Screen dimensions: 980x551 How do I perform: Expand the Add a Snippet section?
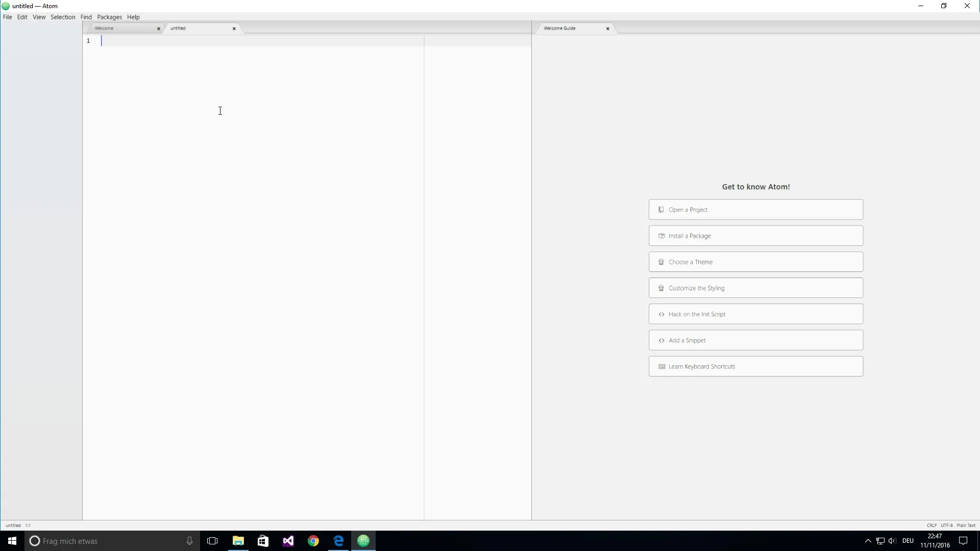(x=756, y=340)
